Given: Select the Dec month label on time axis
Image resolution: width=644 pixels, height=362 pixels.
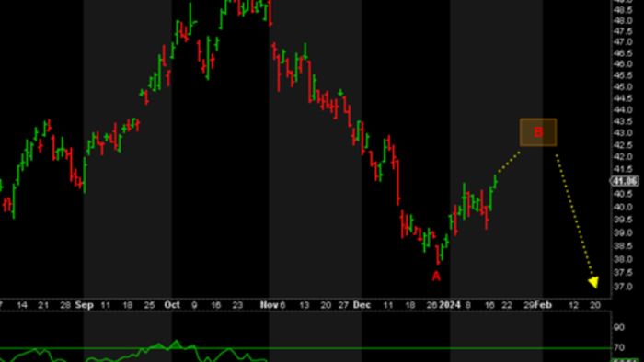Looking at the screenshot, I should (x=362, y=305).
